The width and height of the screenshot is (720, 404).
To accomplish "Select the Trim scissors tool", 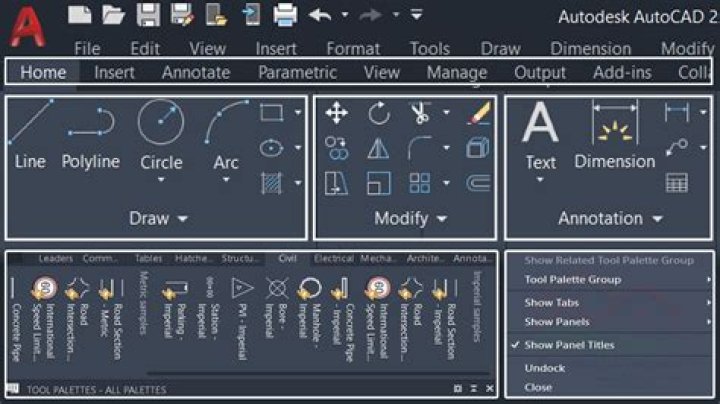I will (420, 113).
